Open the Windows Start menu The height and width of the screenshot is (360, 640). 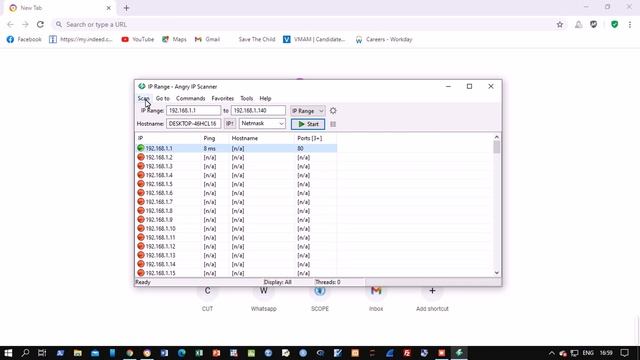[8, 353]
